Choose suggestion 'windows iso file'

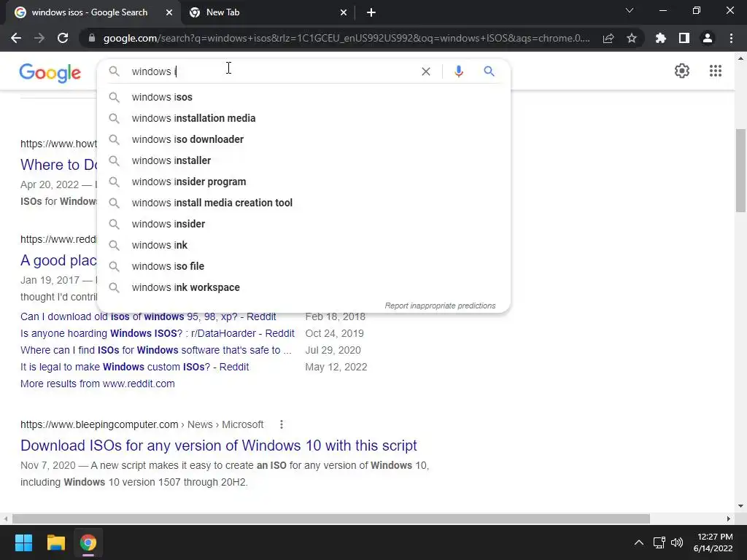(304, 266)
